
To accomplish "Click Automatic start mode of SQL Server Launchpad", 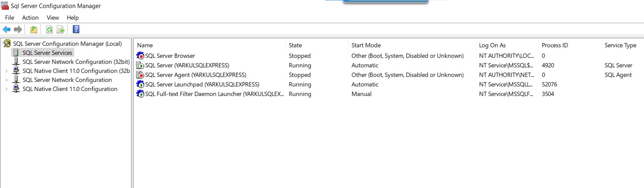I will [365, 84].
